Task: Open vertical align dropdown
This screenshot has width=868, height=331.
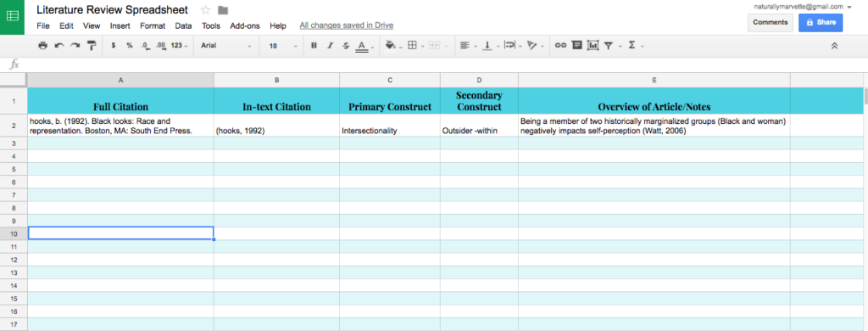Action: click(488, 46)
